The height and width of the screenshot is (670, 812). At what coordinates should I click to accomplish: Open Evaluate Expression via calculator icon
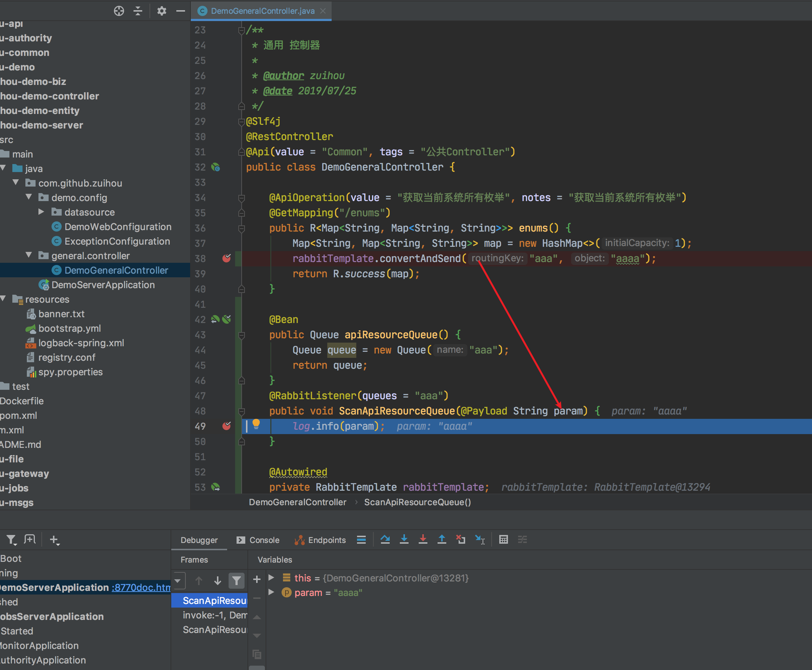pyautogui.click(x=503, y=540)
